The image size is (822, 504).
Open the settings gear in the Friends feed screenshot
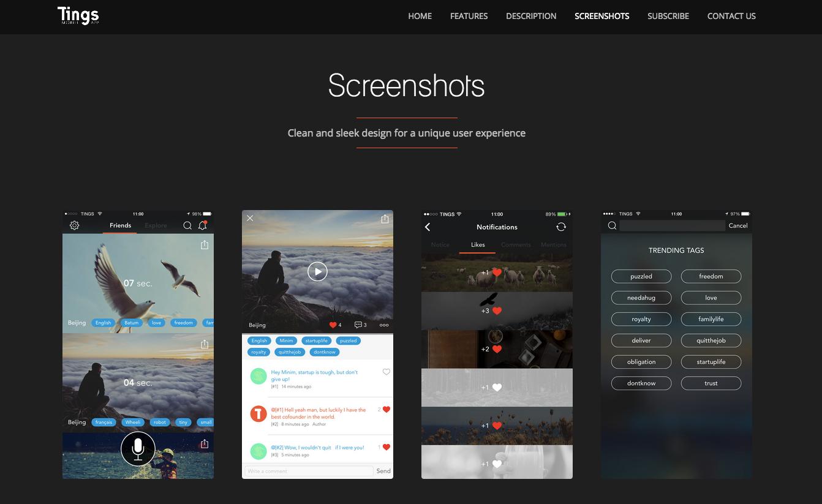tap(75, 225)
